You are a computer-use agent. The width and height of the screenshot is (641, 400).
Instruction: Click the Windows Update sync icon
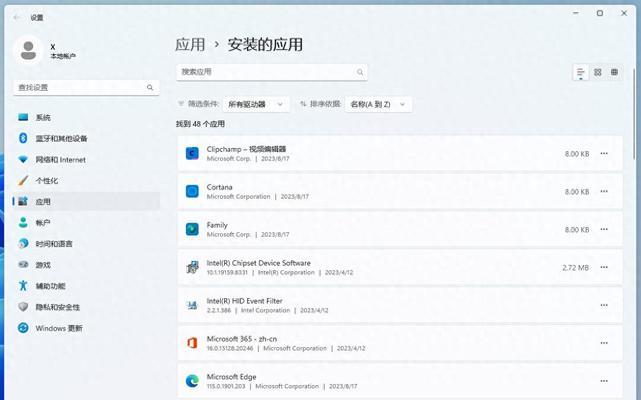pos(23,328)
